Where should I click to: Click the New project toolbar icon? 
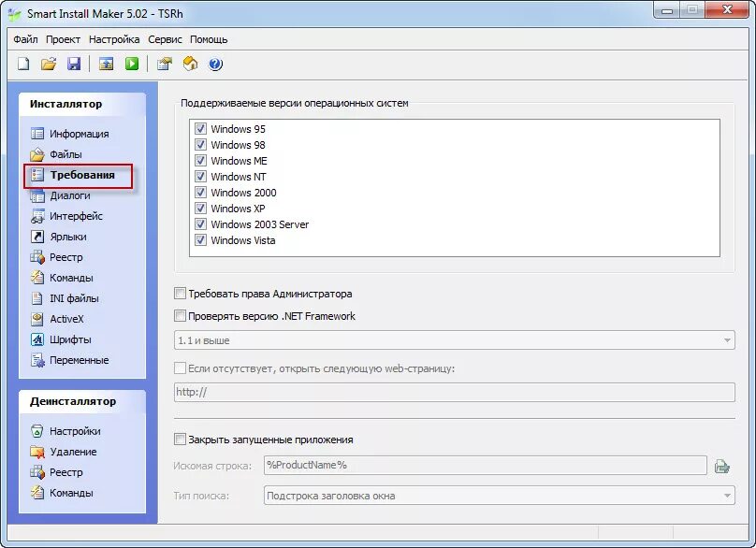(23, 64)
